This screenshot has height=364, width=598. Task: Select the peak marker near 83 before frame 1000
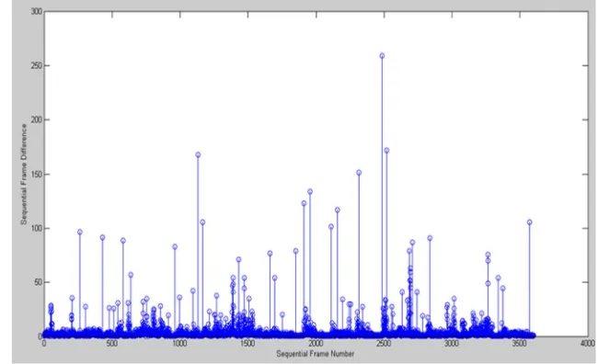(x=175, y=247)
